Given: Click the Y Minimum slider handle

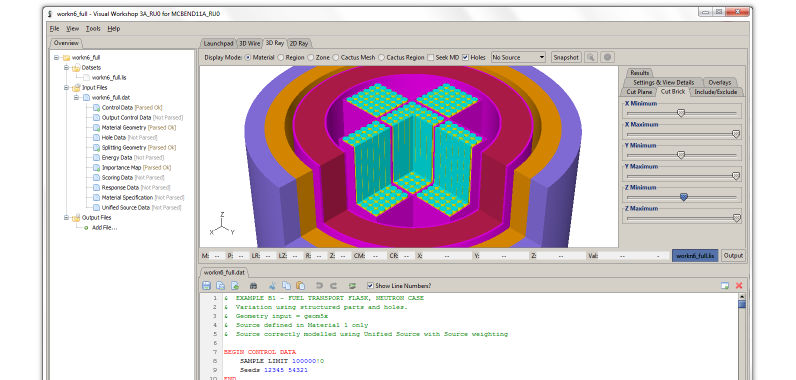Looking at the screenshot, I should (x=681, y=155).
